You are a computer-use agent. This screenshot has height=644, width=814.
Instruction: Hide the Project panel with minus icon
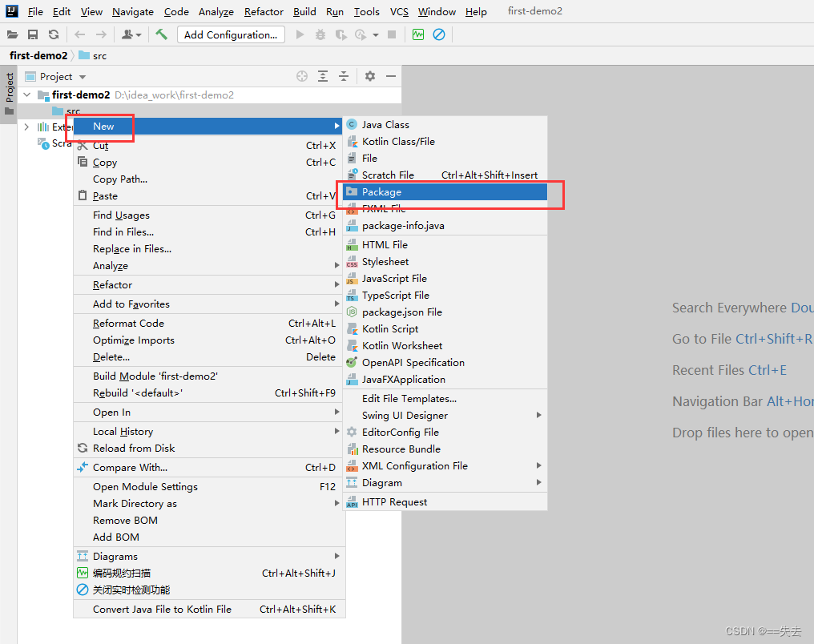tap(391, 76)
